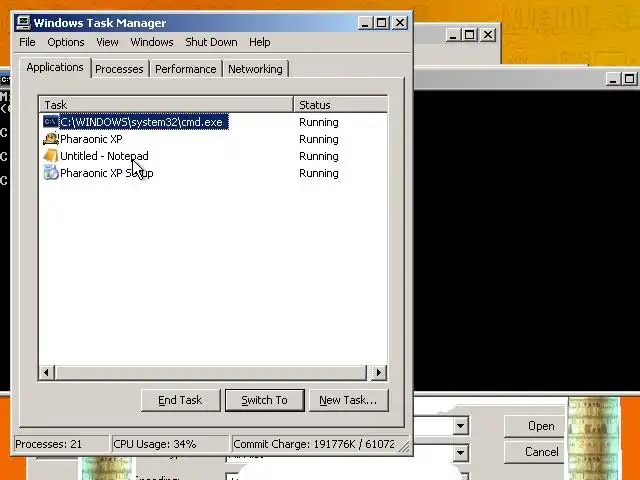The image size is (640, 480).
Task: Select the Pharaonic XP task
Action: point(91,139)
